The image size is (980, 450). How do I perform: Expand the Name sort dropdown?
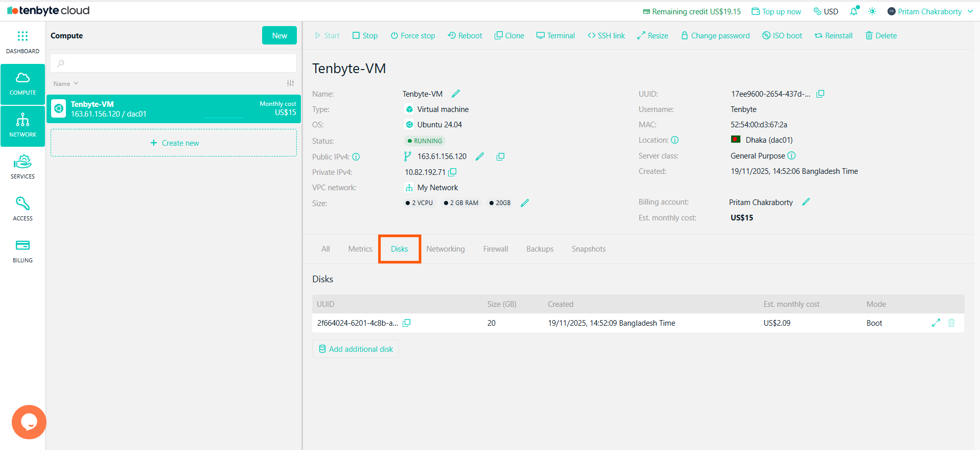tap(65, 84)
